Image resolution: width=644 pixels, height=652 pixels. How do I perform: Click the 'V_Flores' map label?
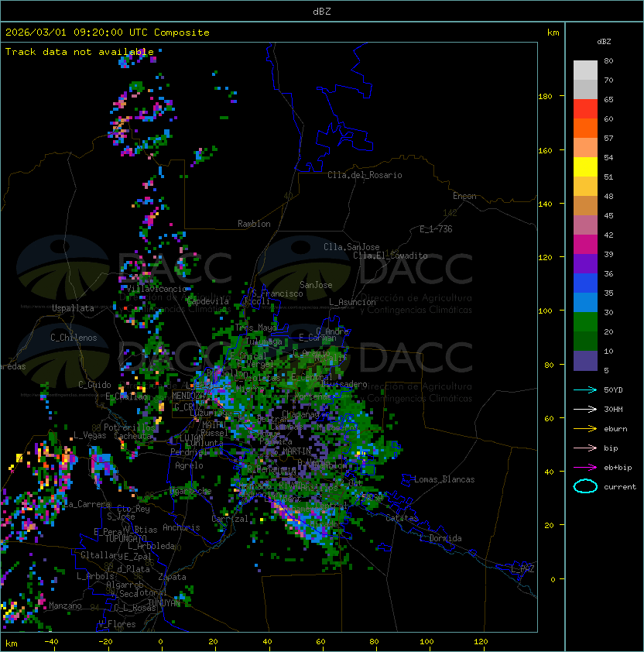point(117,624)
